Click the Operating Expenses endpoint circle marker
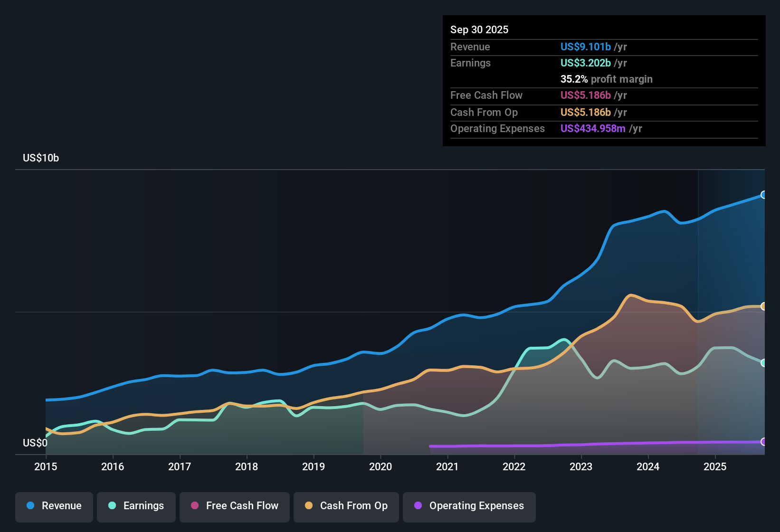780x532 pixels. (764, 442)
